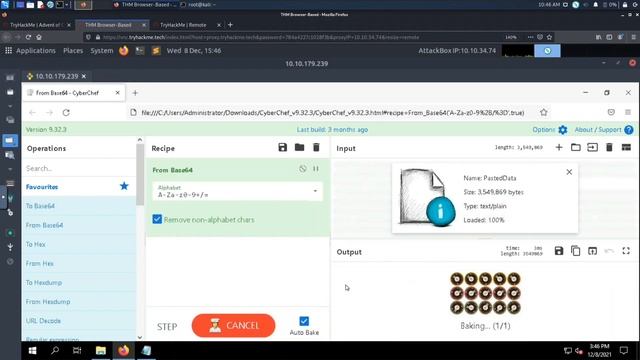Open About / Support help link
The image size is (640, 360).
(604, 130)
